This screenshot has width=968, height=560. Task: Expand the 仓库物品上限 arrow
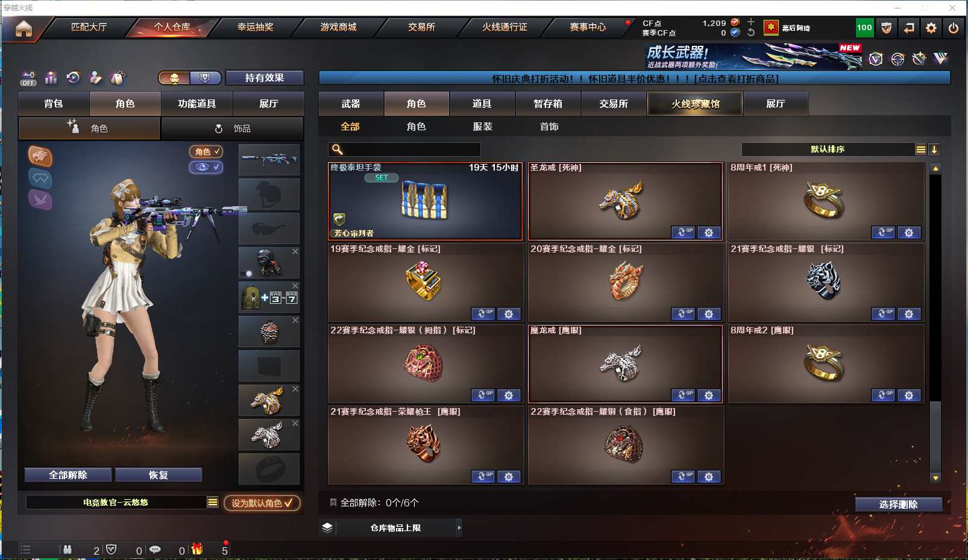[x=459, y=527]
